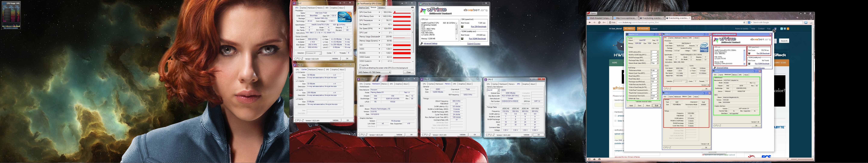The height and width of the screenshot is (163, 868).
Task: Open Fan Speed (RPM) sensor dropdown
Action: pyautogui.click(x=379, y=28)
